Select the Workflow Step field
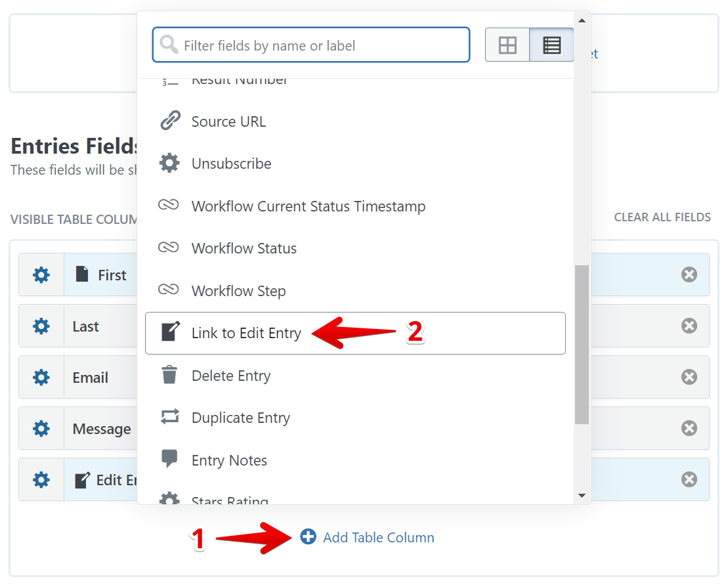This screenshot has height=587, width=728. click(238, 292)
